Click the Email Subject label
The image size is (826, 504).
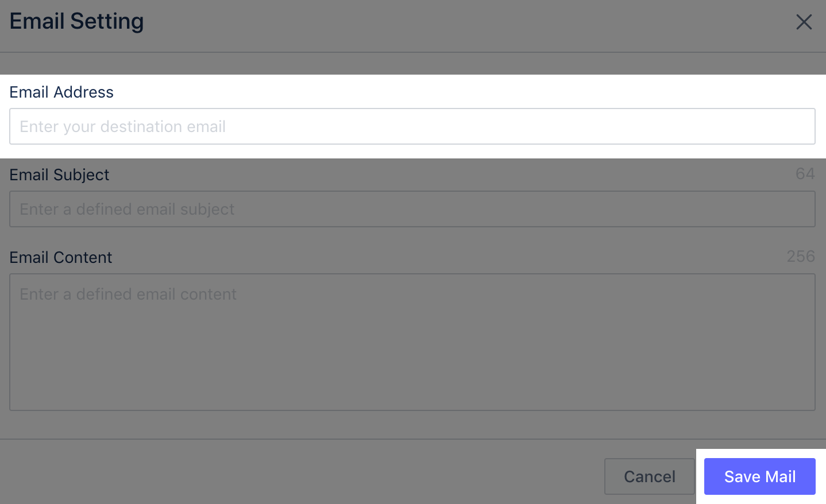tap(59, 175)
